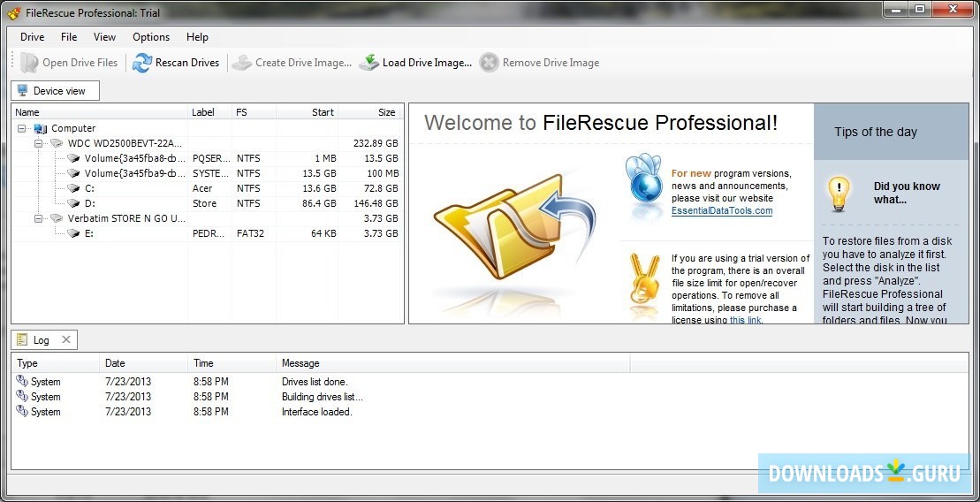Visit the EssentialDataTools.com link
The width and height of the screenshot is (980, 502).
point(722,210)
